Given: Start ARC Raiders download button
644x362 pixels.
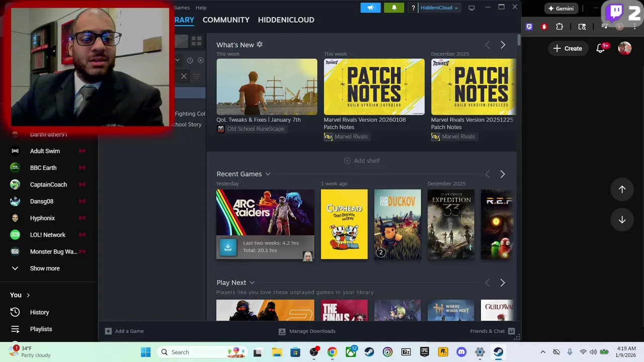Looking at the screenshot, I should tap(228, 246).
